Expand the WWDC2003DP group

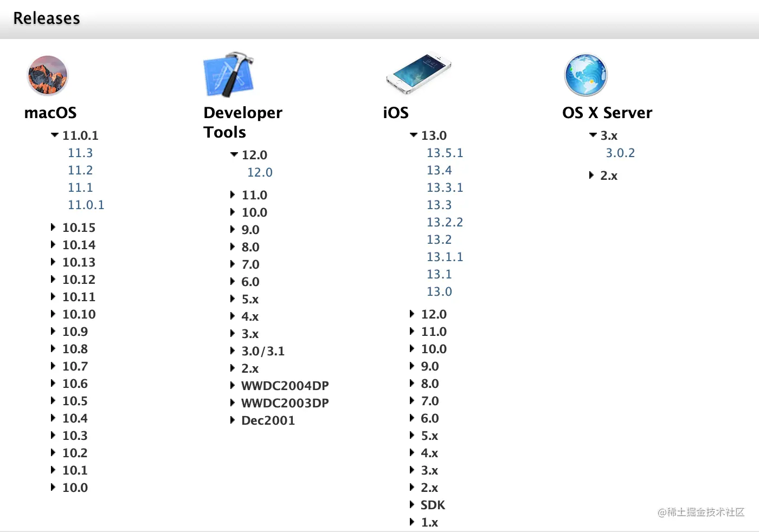(x=233, y=403)
